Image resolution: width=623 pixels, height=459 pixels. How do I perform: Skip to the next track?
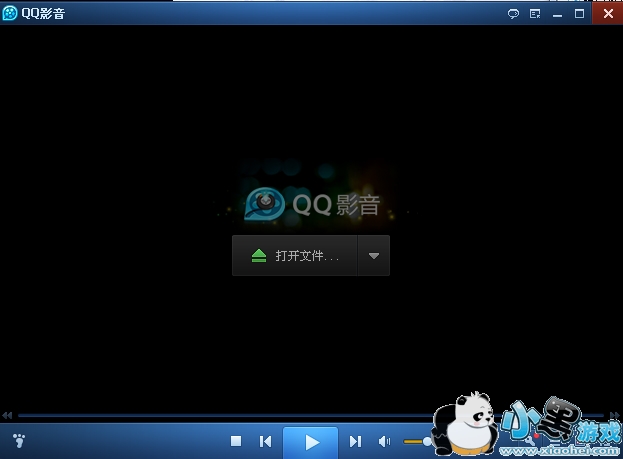point(355,442)
